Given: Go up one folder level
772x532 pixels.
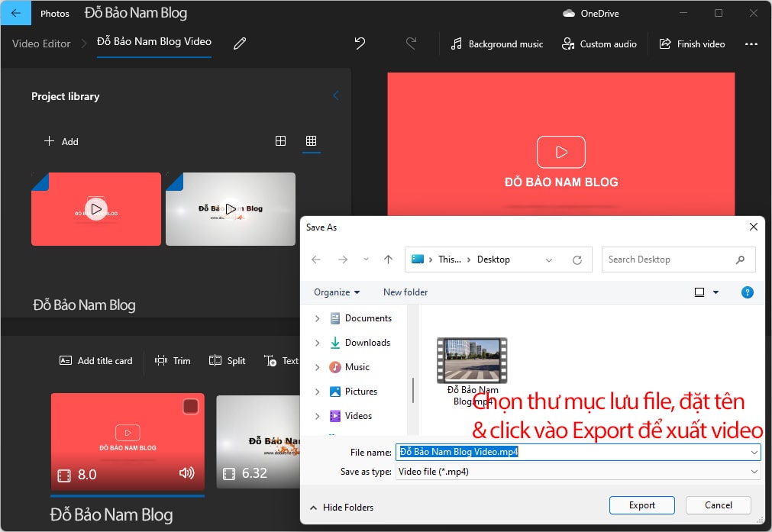Looking at the screenshot, I should pyautogui.click(x=388, y=260).
